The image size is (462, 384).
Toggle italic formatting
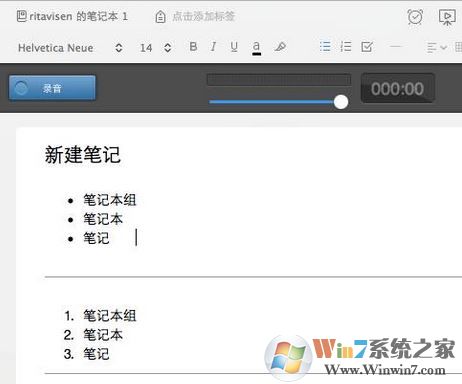213,47
